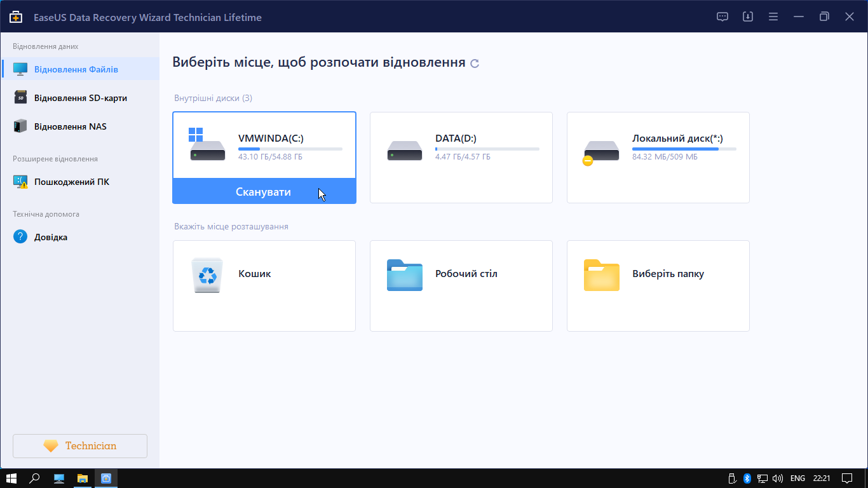
Task: Select the DATA(D:) drive card
Action: point(461,158)
